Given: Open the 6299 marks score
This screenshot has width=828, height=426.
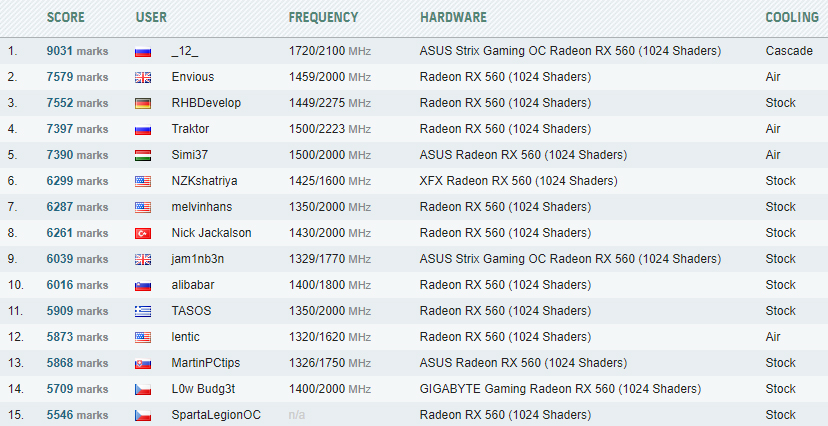Looking at the screenshot, I should (77, 181).
